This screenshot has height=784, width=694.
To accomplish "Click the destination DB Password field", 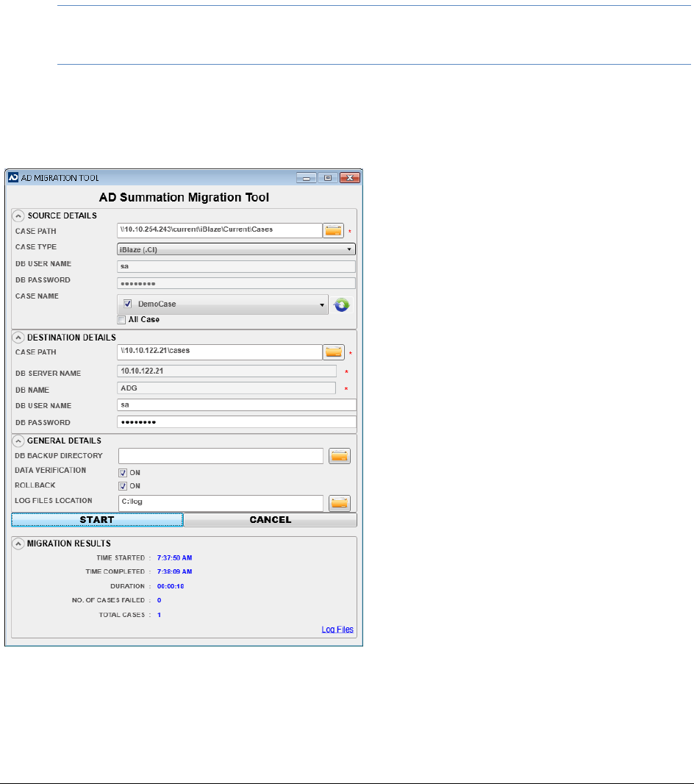I will tap(237, 422).
